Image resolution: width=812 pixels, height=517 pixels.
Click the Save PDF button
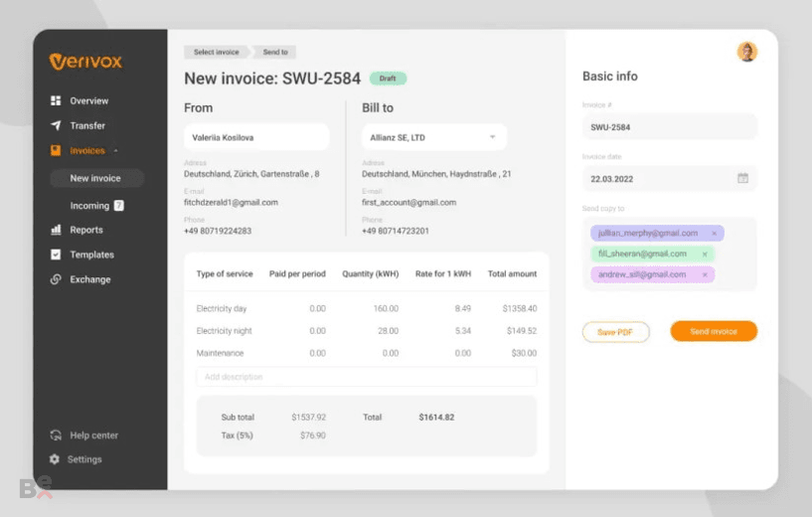coord(616,332)
